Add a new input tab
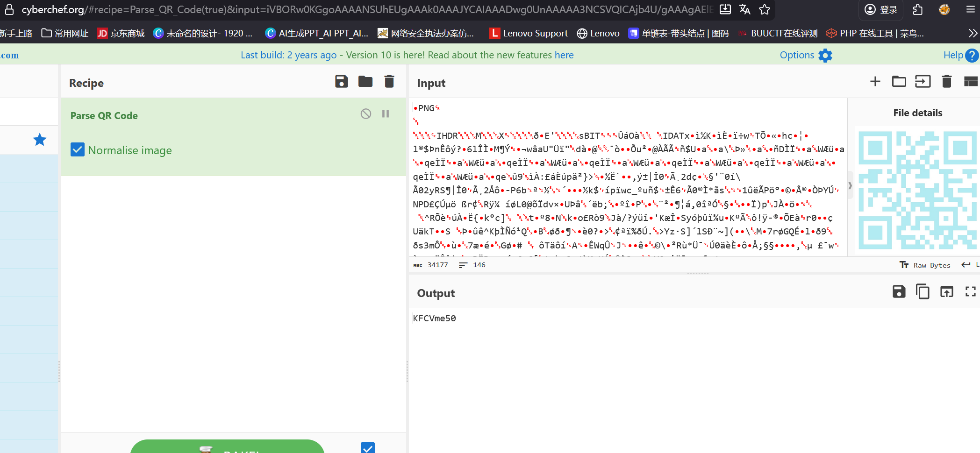The width and height of the screenshot is (980, 453). coord(875,82)
